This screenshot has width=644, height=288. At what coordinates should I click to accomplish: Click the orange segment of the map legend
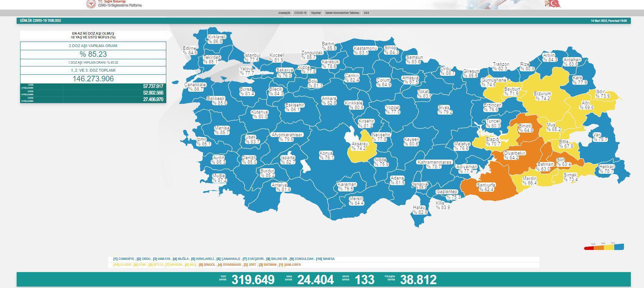599,247
